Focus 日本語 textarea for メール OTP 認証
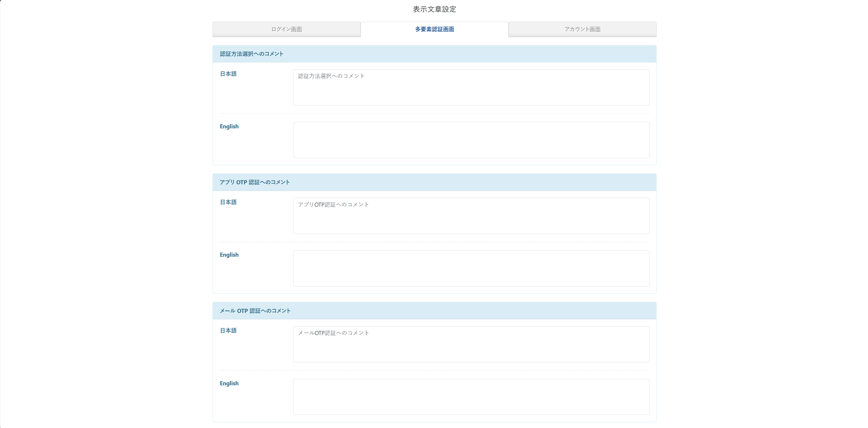The height and width of the screenshot is (428, 868). pos(471,344)
